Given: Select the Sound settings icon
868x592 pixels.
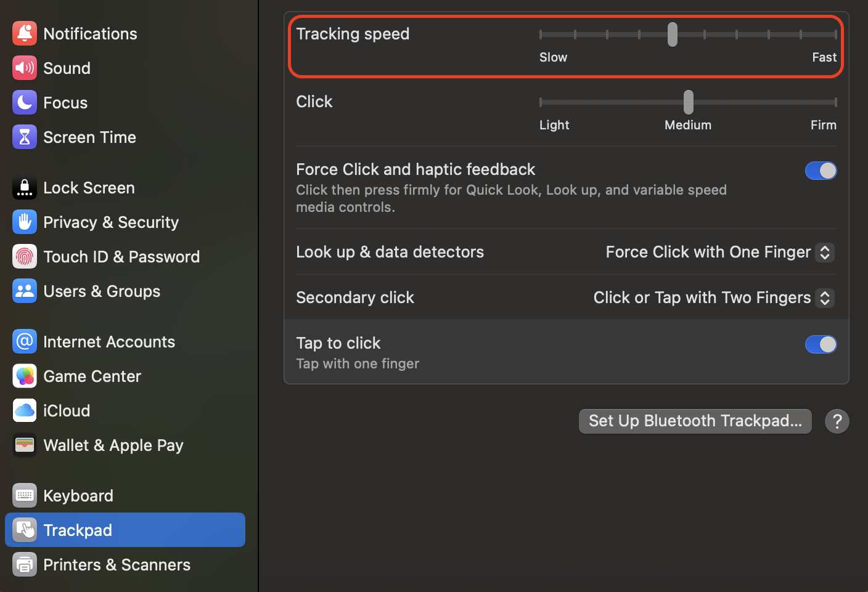Looking at the screenshot, I should [x=25, y=68].
